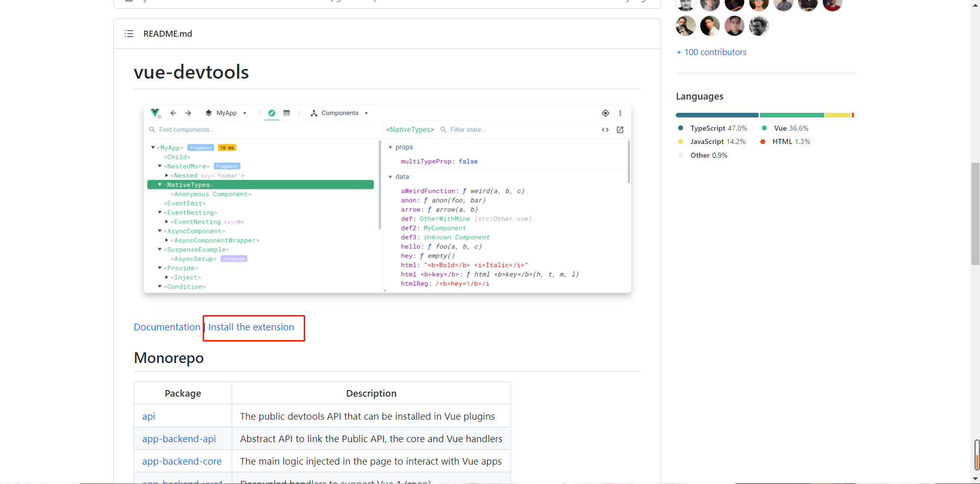980x484 pixels.
Task: Open avatar of man in white shirt
Action: (710, 26)
